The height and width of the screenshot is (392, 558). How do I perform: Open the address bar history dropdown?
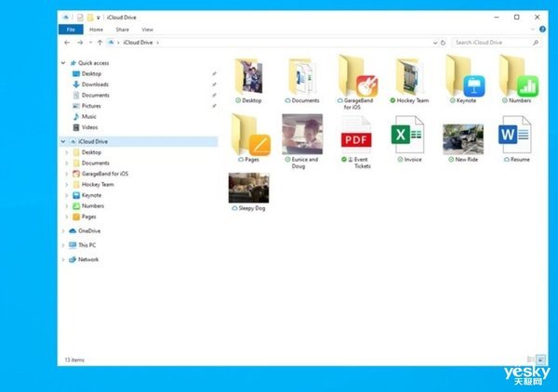pyautogui.click(x=435, y=43)
